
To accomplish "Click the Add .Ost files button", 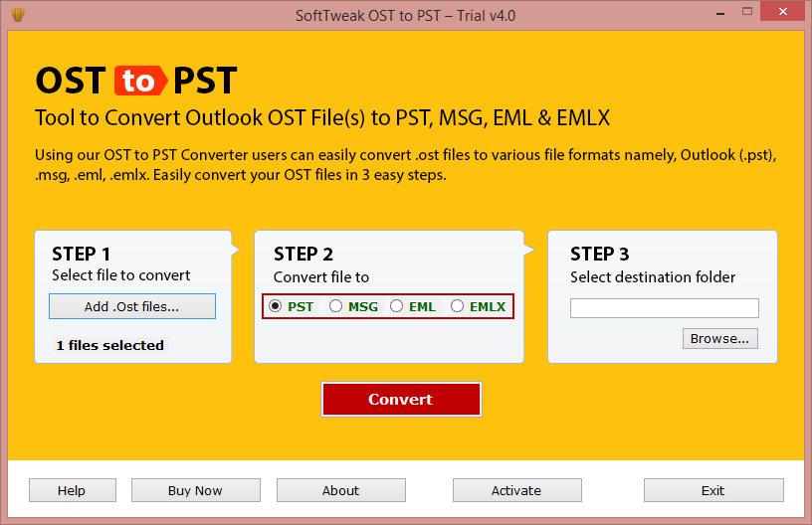I will 131,306.
